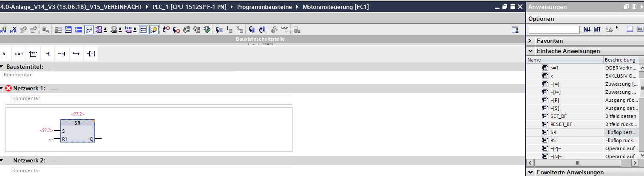
Task: Collapse Netzwerk 1 with its triangle
Action: (2, 89)
